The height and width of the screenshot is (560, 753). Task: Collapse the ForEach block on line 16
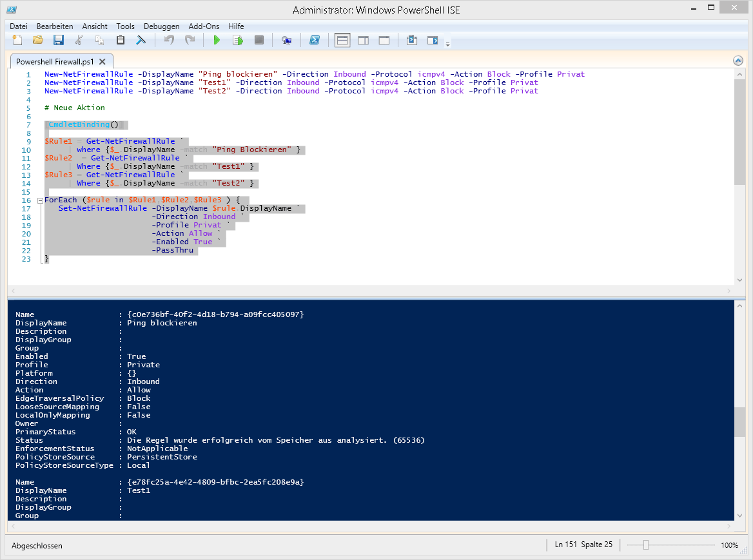[x=40, y=200]
